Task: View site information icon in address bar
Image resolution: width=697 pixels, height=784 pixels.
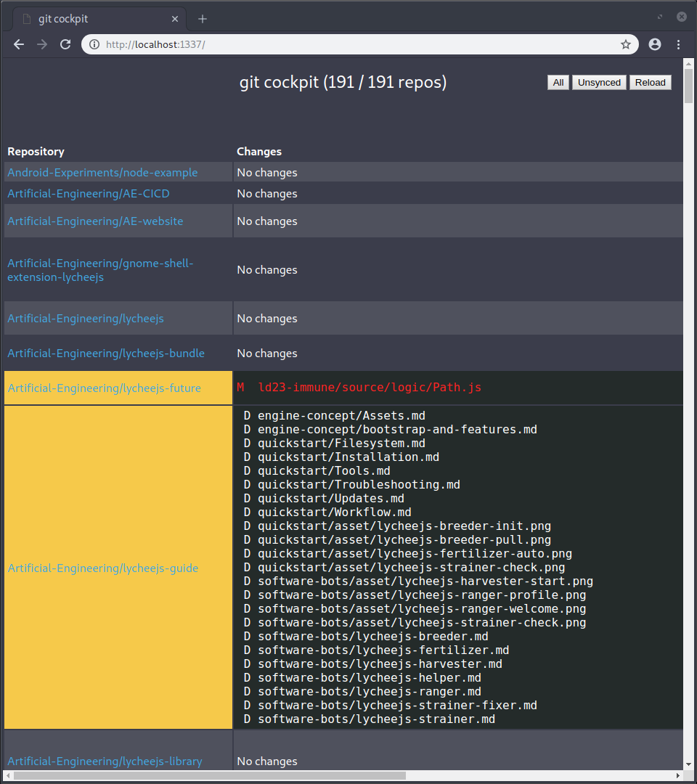Action: (x=94, y=44)
